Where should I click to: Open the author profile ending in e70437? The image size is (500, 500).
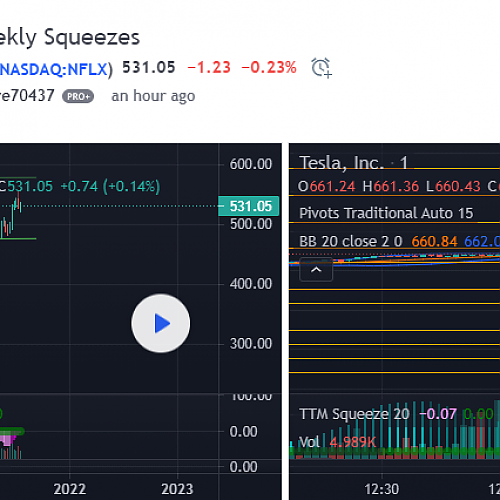pos(27,96)
